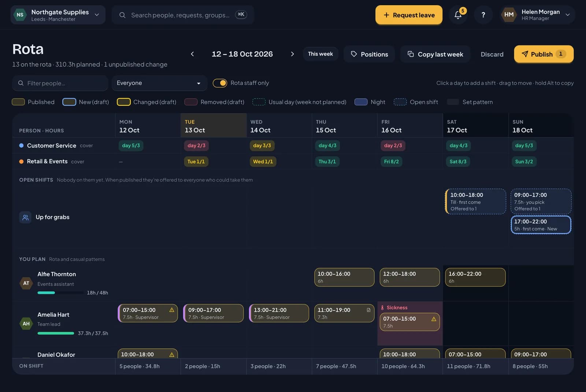Select the Fri 16 Oct column header
The width and height of the screenshot is (586, 392).
coord(410,126)
